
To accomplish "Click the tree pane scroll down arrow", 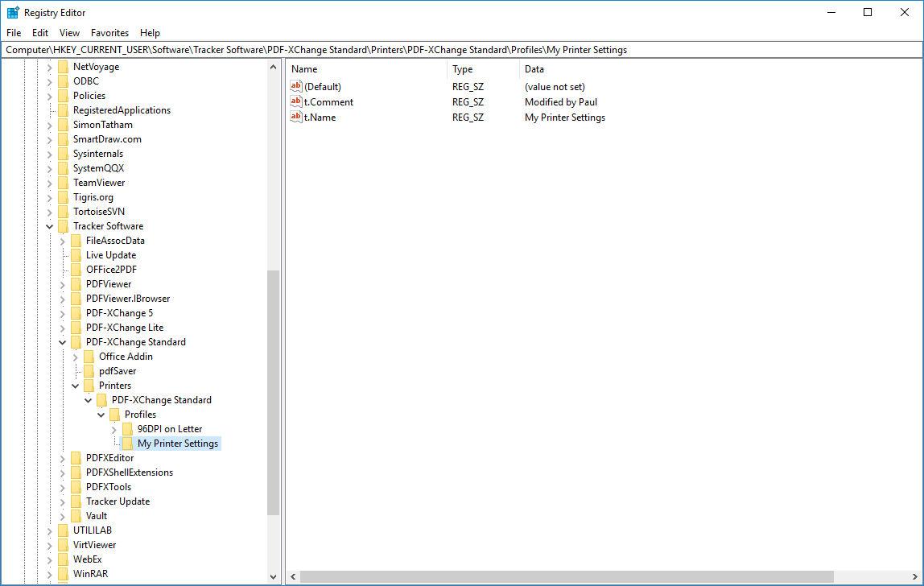I will pyautogui.click(x=273, y=577).
